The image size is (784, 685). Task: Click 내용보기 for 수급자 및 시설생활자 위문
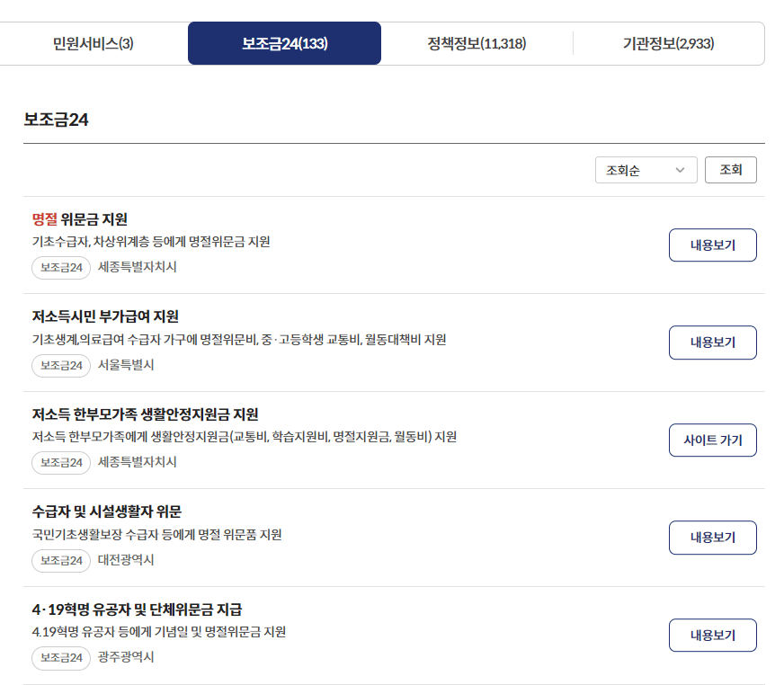click(712, 538)
